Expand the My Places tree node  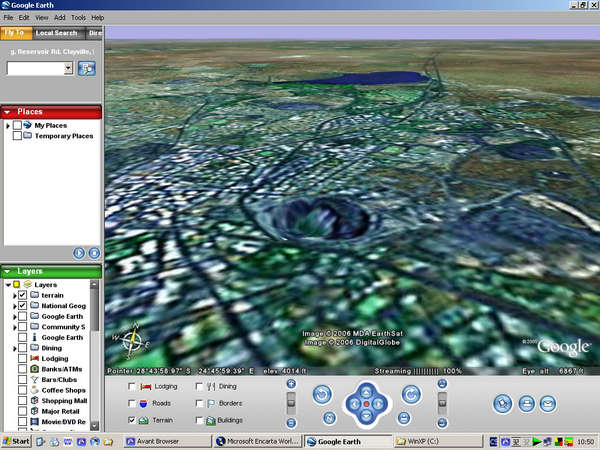[8, 126]
